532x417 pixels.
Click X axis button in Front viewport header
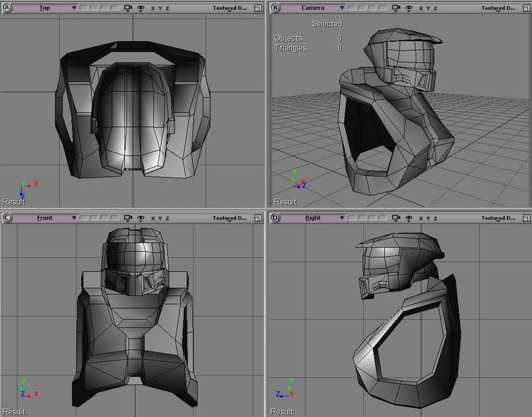pos(153,218)
